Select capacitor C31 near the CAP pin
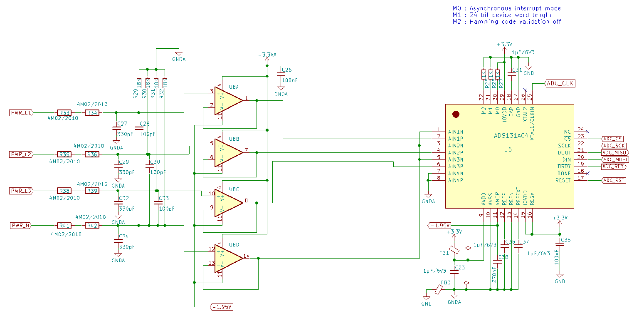Image resolution: width=644 pixels, height=316 pixels. 511,75
